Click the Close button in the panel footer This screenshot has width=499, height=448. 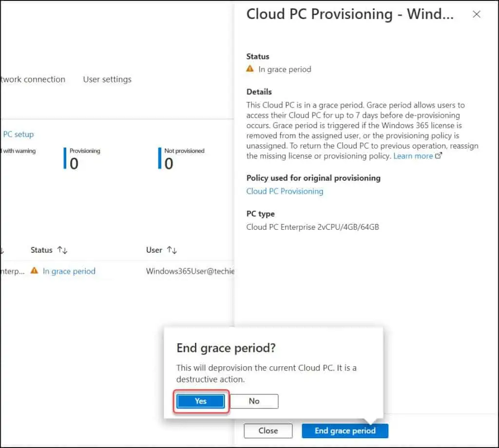point(268,430)
